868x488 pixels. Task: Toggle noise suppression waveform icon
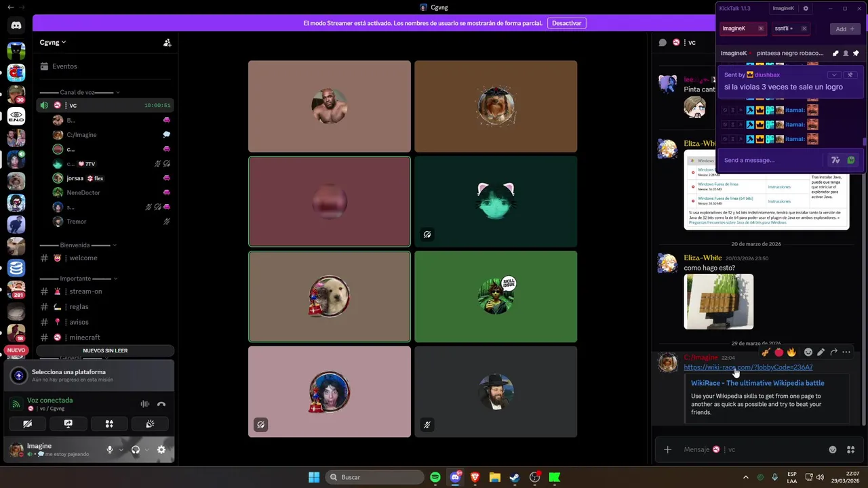pos(144,404)
